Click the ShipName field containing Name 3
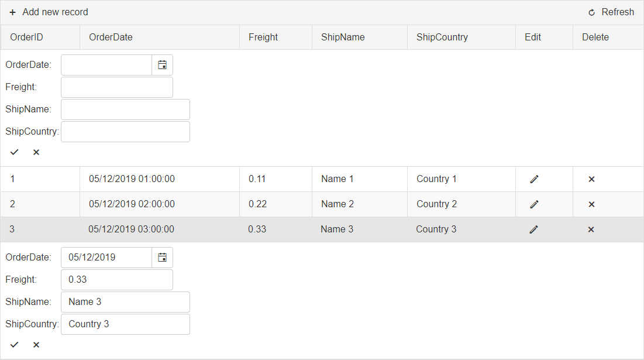Image resolution: width=644 pixels, height=360 pixels. [125, 302]
